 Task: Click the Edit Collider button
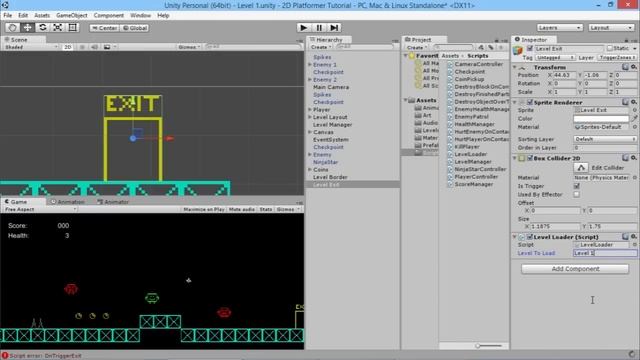point(581,167)
